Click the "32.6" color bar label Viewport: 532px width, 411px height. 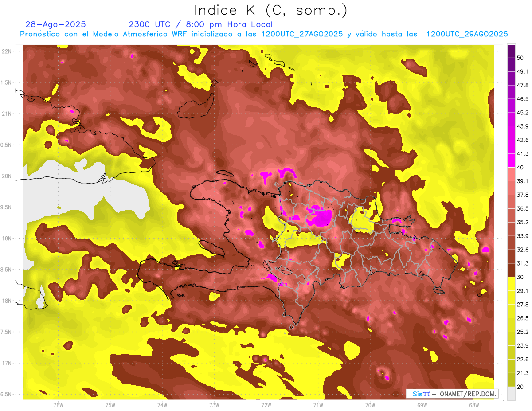(522, 250)
